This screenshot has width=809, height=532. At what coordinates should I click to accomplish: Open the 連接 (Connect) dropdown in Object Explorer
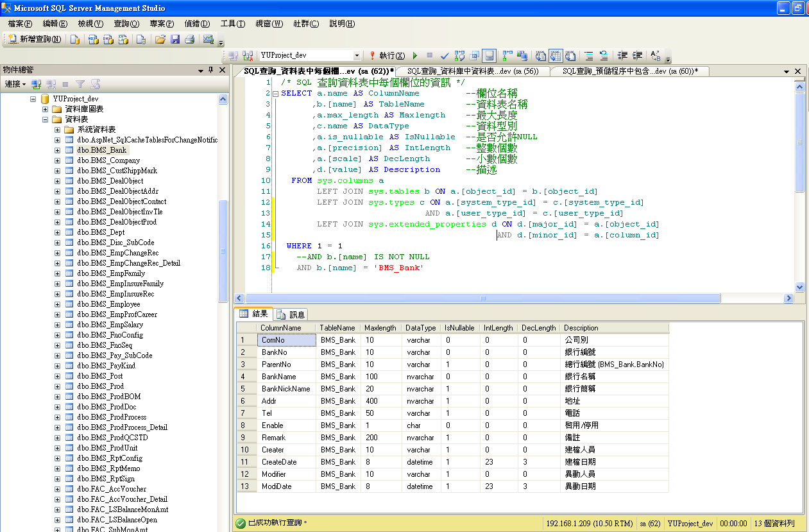[15, 84]
